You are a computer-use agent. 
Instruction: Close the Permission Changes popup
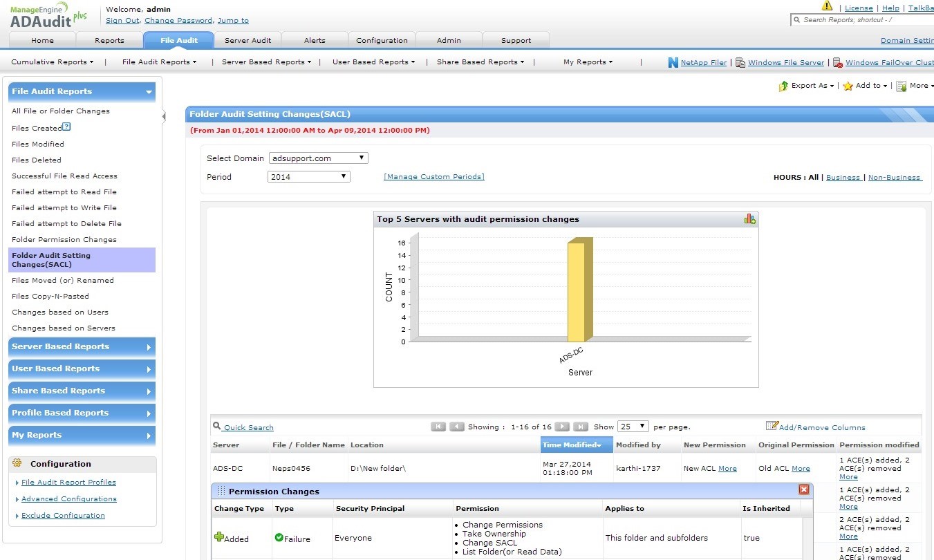tap(803, 489)
